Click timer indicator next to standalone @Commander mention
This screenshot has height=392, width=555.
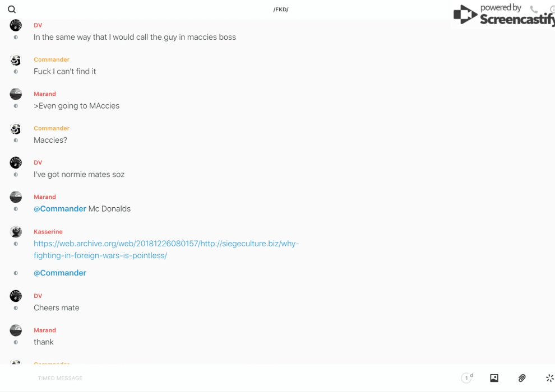[x=16, y=273]
